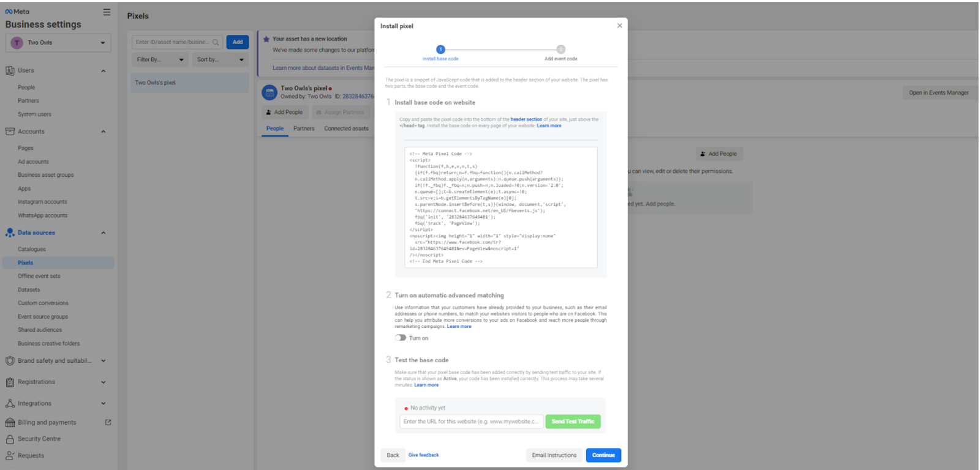Viewport: 980px width, 470px height.
Task: Collapse the Data sources section
Action: [x=103, y=233]
